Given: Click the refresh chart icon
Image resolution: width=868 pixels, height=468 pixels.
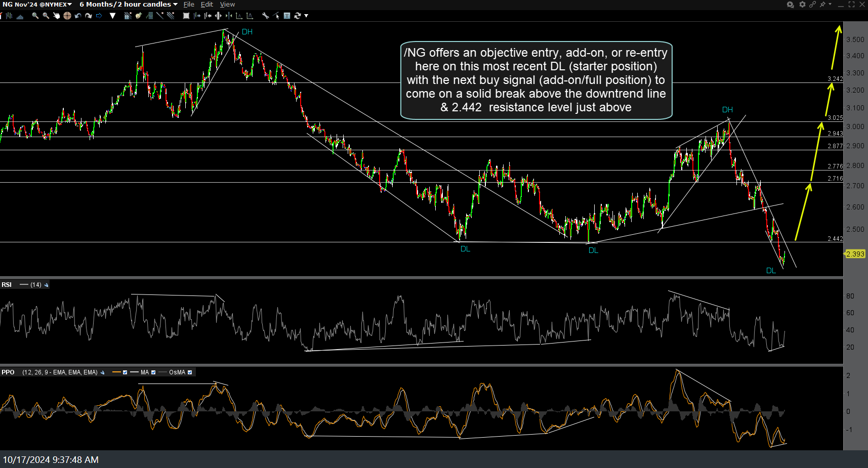Looking at the screenshot, I should pos(298,16).
